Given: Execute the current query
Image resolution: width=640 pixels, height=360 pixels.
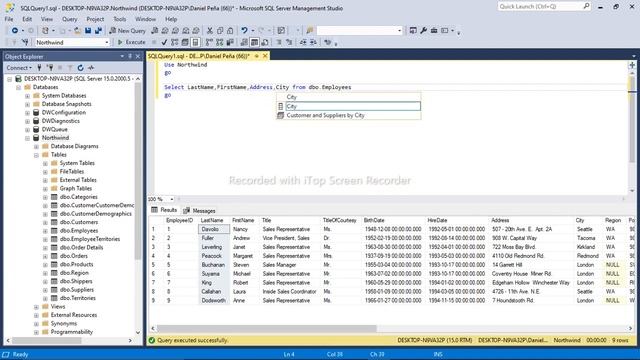Looking at the screenshot, I should (x=131, y=42).
